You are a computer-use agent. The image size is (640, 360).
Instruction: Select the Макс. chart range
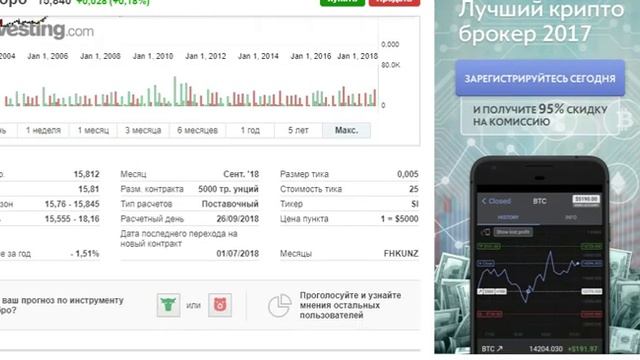coord(347,130)
